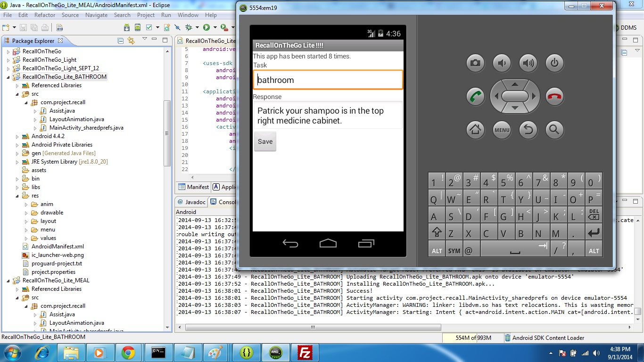Click the Enter key on emulator keyboard
The width and height of the screenshot is (644, 362).
tap(594, 232)
